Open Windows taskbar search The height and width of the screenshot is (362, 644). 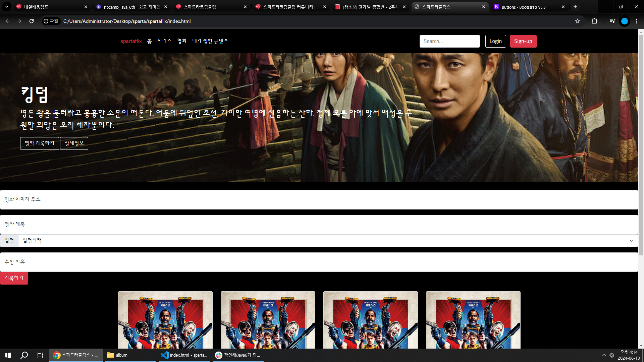[x=24, y=355]
